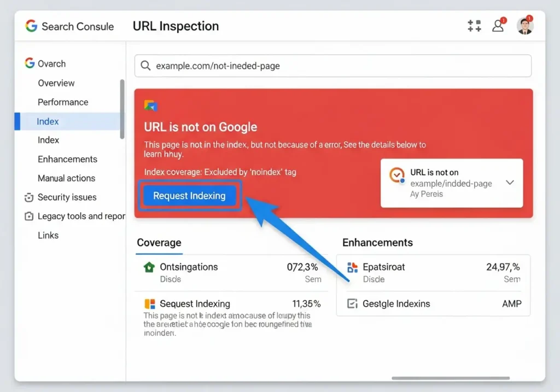560x392 pixels.
Task: Click the sidebar vertical scrollbar
Action: click(x=122, y=109)
